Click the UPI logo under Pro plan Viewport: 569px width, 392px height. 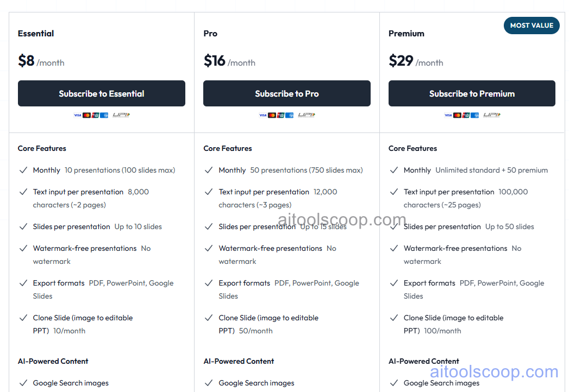306,115
